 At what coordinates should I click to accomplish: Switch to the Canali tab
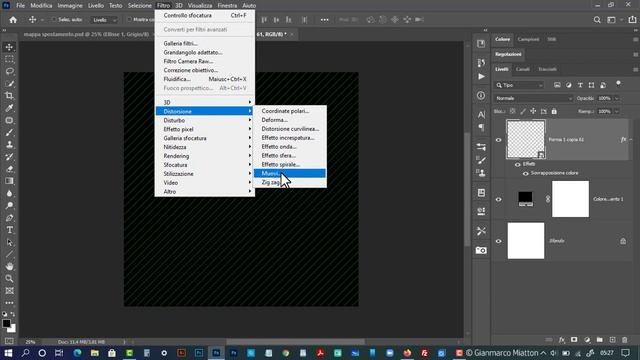pyautogui.click(x=522, y=69)
